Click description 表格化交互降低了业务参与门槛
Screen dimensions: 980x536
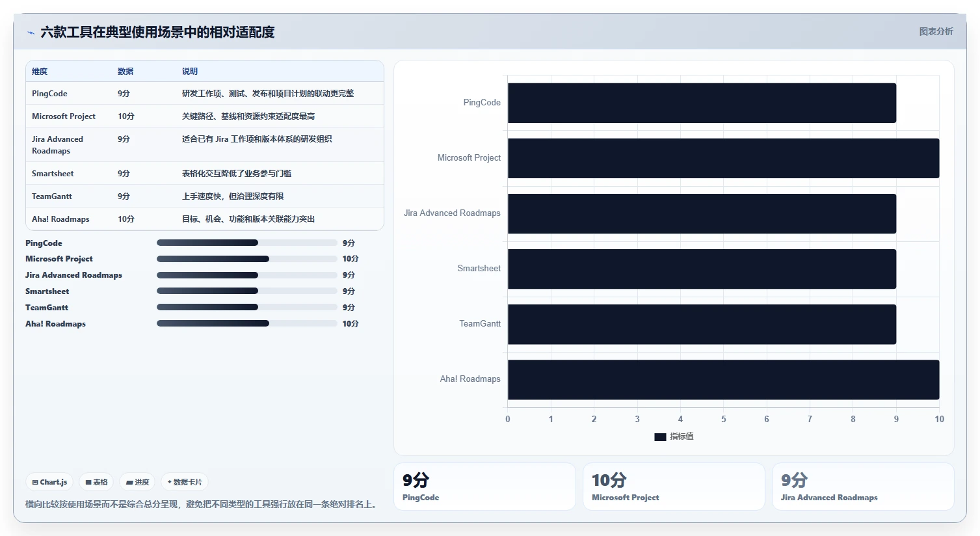(237, 174)
